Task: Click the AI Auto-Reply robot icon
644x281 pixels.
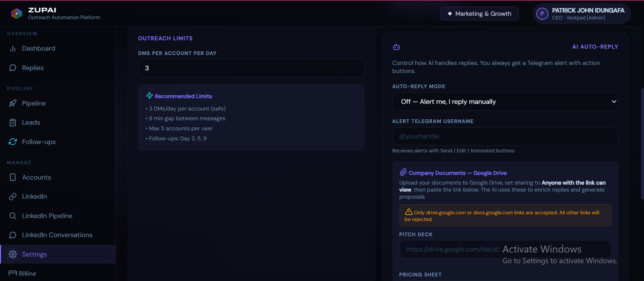Action: (x=396, y=47)
